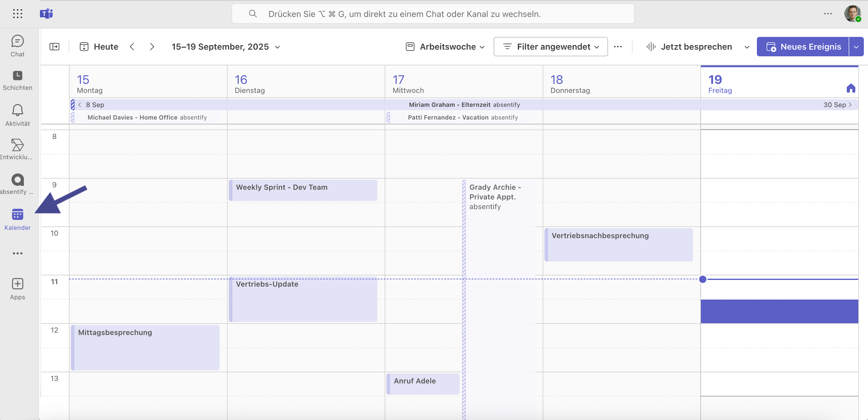Click the Heute button
Screen dimensions: 868x420
pyautogui.click(x=99, y=47)
